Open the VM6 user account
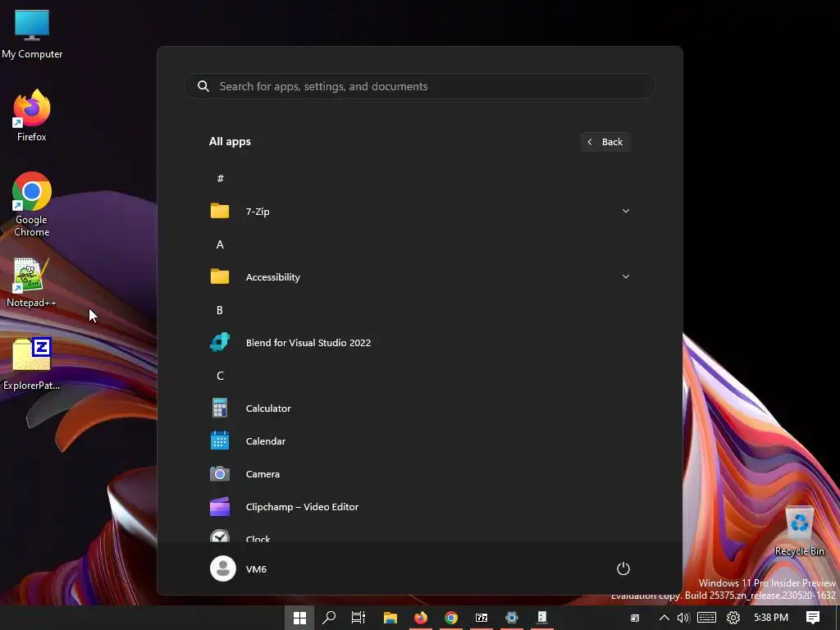This screenshot has height=630, width=840. [239, 568]
